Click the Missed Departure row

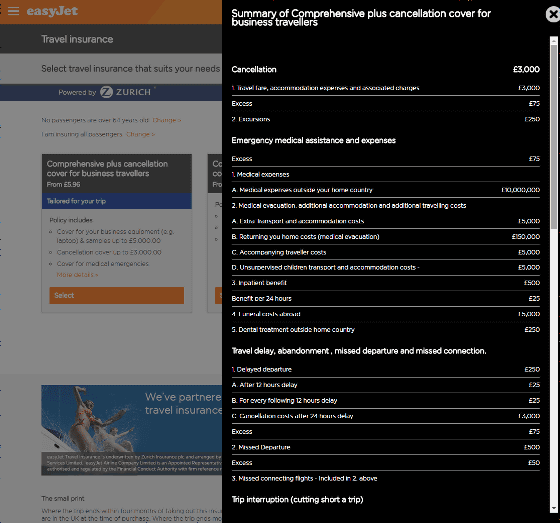[x=386, y=447]
